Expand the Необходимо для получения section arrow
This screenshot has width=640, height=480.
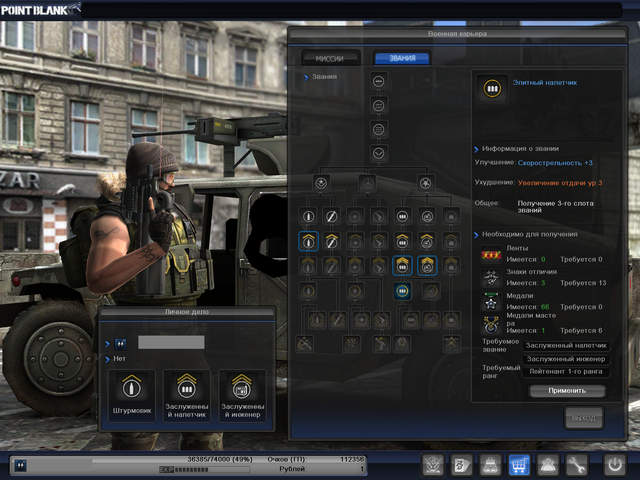pos(476,234)
